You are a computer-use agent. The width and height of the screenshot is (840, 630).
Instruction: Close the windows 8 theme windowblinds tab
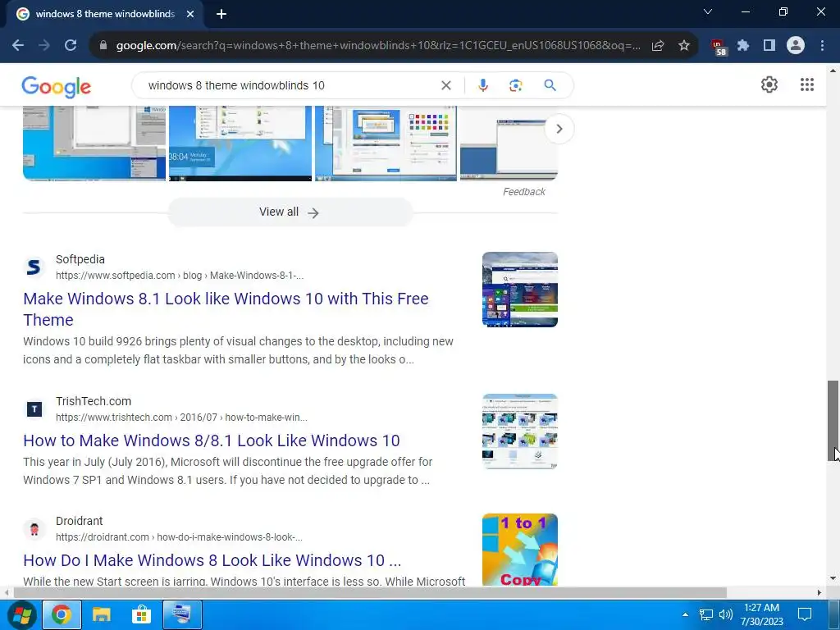tap(190, 15)
